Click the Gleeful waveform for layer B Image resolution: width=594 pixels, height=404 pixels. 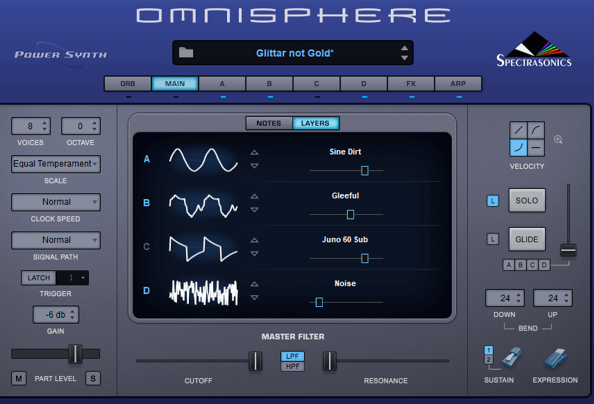203,205
